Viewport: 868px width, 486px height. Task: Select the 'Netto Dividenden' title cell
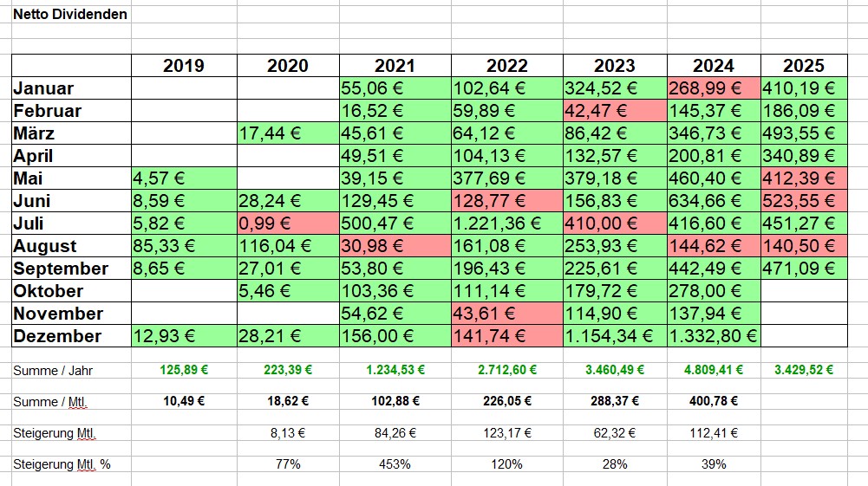70,14
